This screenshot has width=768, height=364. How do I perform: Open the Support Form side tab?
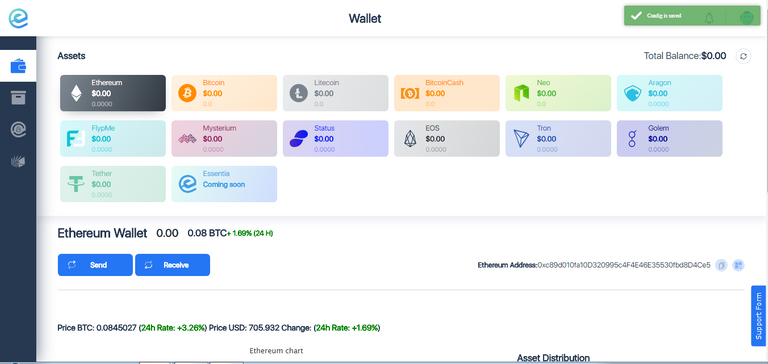click(758, 316)
